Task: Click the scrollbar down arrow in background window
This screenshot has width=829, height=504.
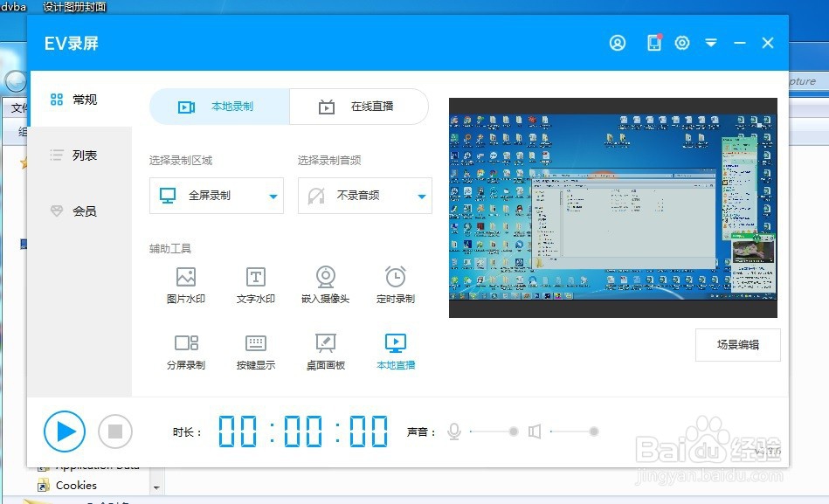Action: click(156, 487)
